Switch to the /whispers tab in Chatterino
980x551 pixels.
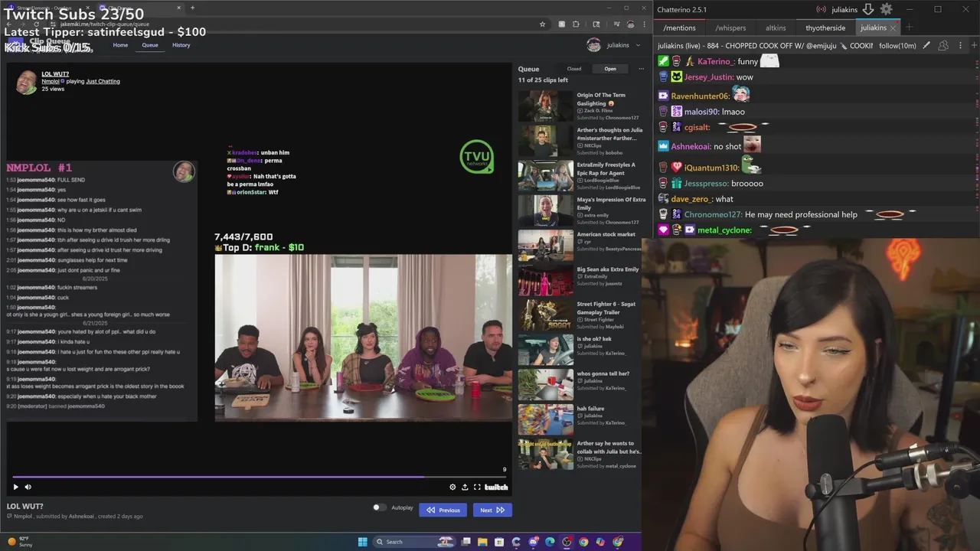(730, 28)
